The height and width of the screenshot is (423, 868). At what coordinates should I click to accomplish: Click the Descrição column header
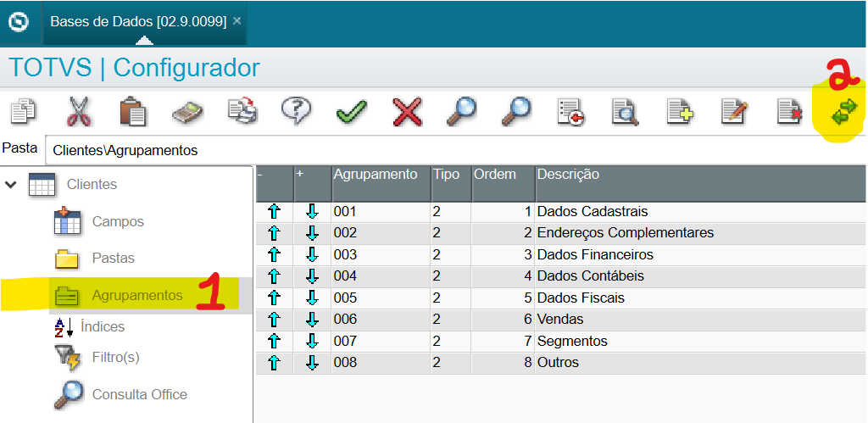click(x=701, y=183)
